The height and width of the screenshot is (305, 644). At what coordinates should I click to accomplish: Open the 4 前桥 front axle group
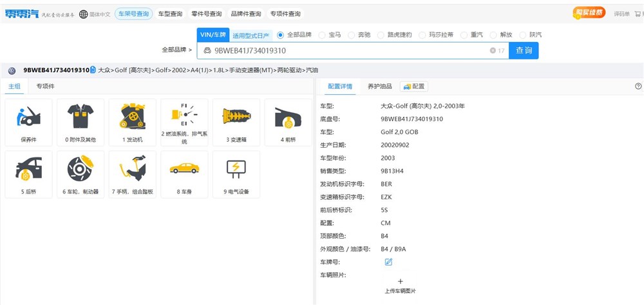click(x=289, y=123)
